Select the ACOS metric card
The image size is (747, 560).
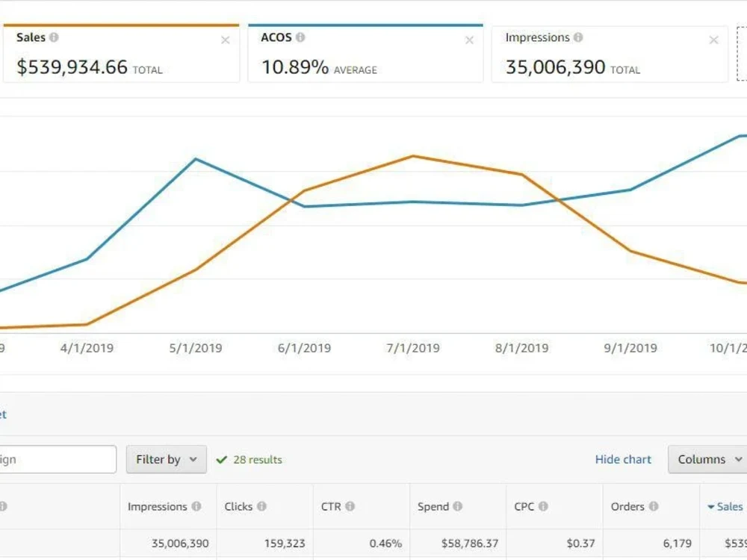365,54
